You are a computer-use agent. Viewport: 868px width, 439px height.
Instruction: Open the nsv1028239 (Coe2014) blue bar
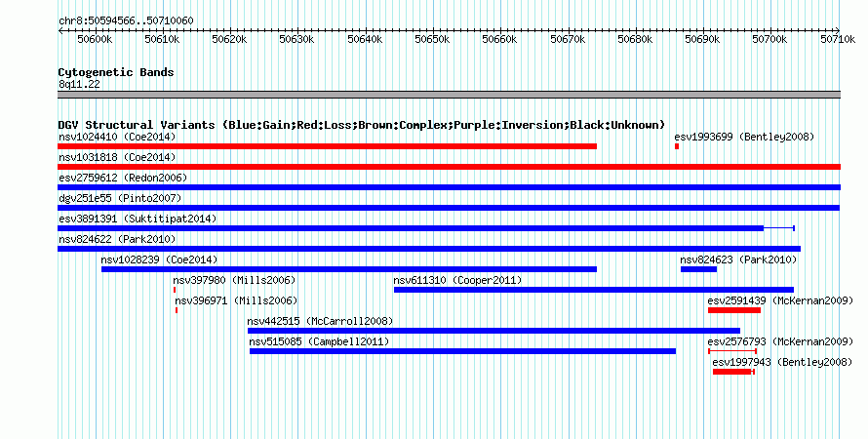349,269
